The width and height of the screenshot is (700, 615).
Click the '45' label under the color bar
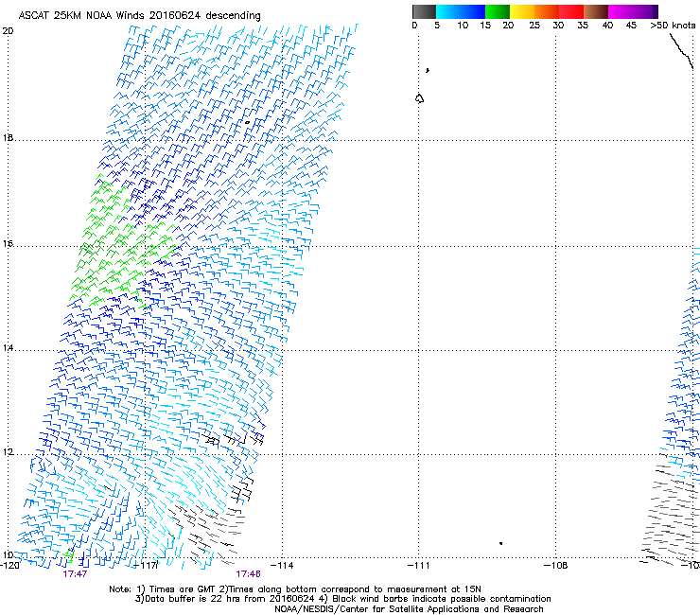tap(631, 25)
